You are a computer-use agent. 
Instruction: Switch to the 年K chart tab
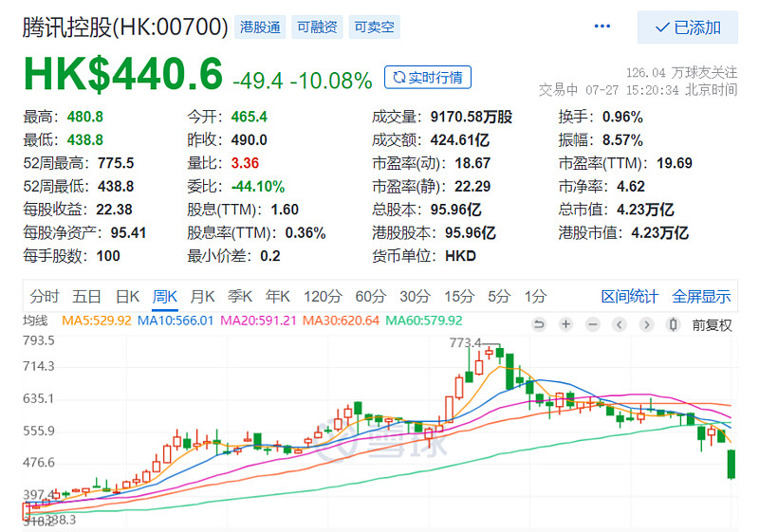point(278,296)
